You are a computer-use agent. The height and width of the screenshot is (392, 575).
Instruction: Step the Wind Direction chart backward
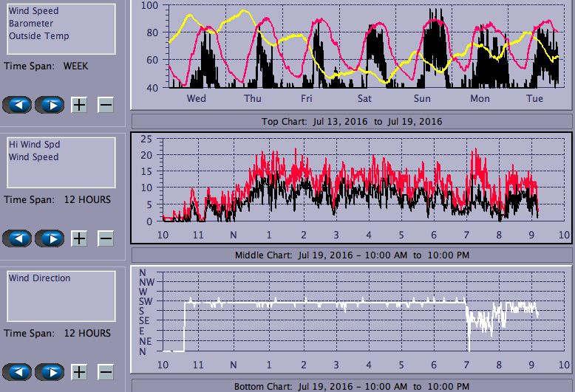click(x=18, y=372)
